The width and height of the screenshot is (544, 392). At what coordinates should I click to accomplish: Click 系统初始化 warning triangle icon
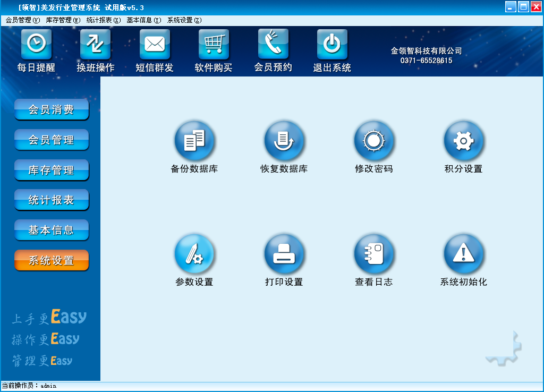(x=464, y=254)
